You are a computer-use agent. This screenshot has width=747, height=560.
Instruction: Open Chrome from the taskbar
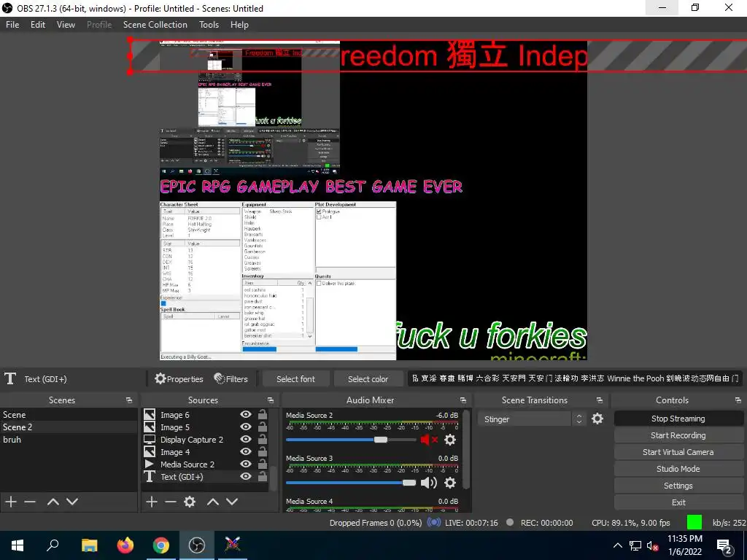(x=161, y=545)
